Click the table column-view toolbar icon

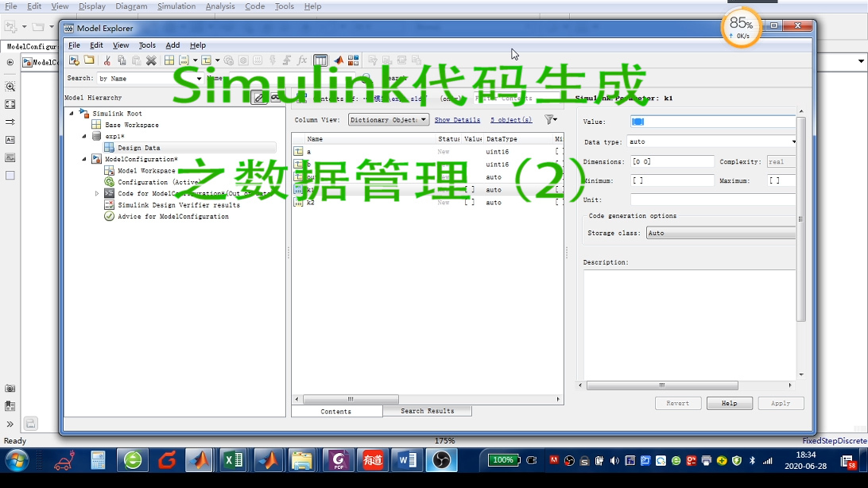320,60
